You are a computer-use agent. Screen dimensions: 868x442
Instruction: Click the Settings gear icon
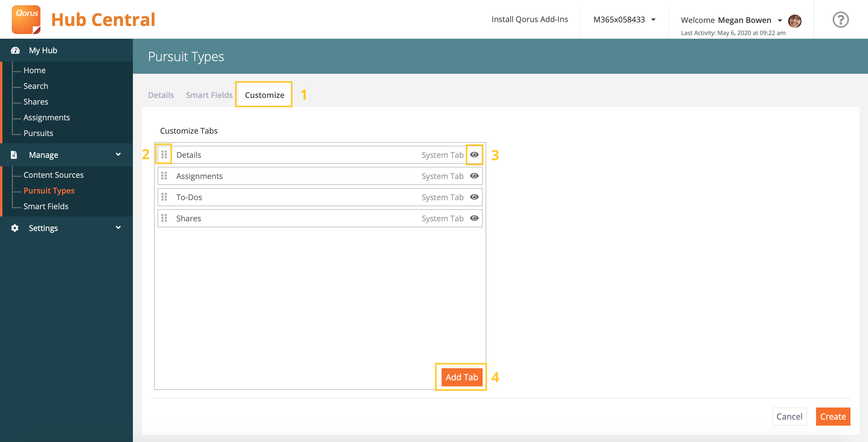[x=14, y=228]
